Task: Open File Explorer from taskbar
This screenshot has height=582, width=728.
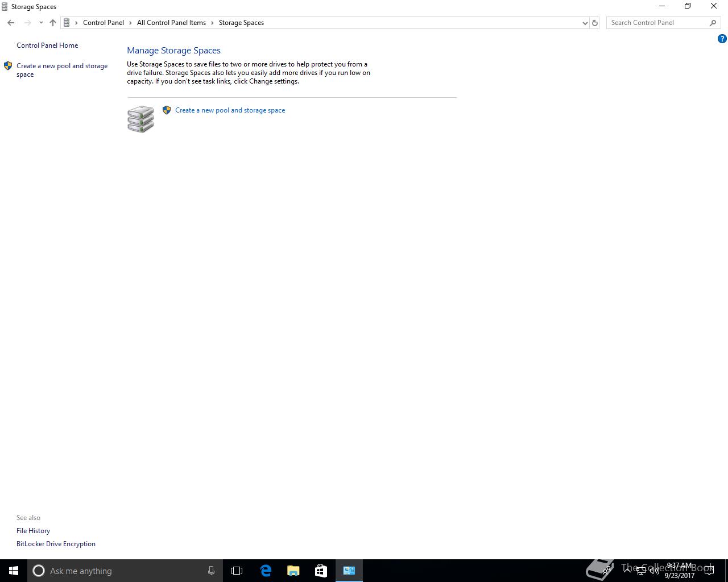Action: pyautogui.click(x=293, y=571)
